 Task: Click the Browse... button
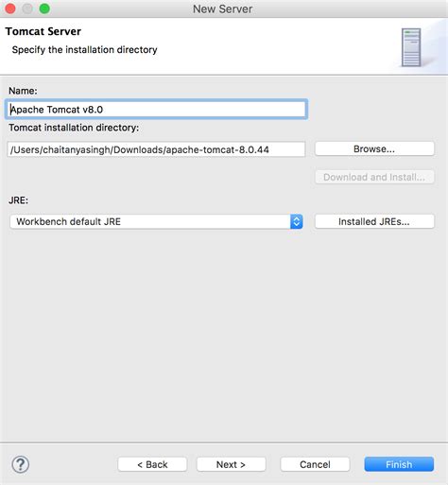(374, 148)
